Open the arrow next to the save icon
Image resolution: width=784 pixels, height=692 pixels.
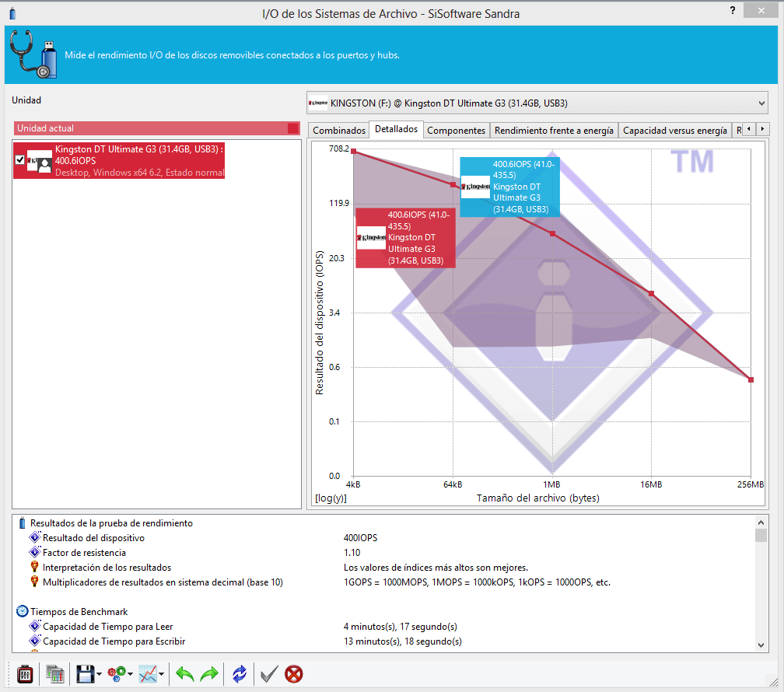tap(99, 674)
